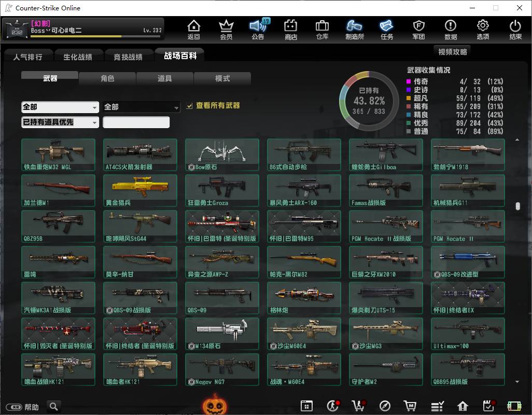Image resolution: width=532 pixels, height=415 pixels.
Task: Select the 道具 sub-tab
Action: click(x=164, y=78)
